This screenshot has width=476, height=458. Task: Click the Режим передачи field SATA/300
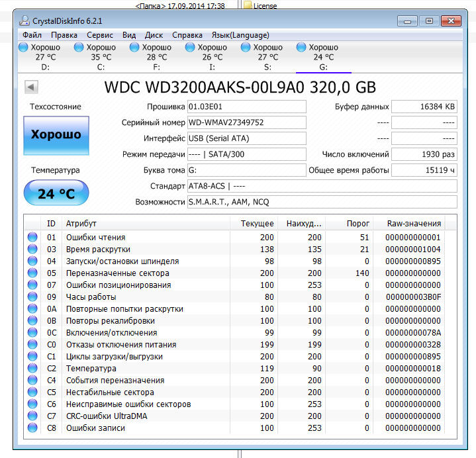click(x=246, y=154)
